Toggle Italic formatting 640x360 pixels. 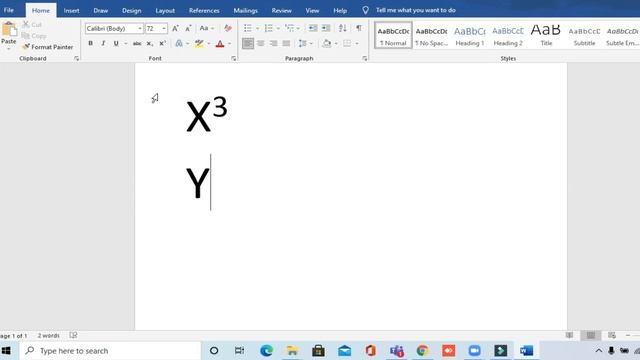point(103,43)
